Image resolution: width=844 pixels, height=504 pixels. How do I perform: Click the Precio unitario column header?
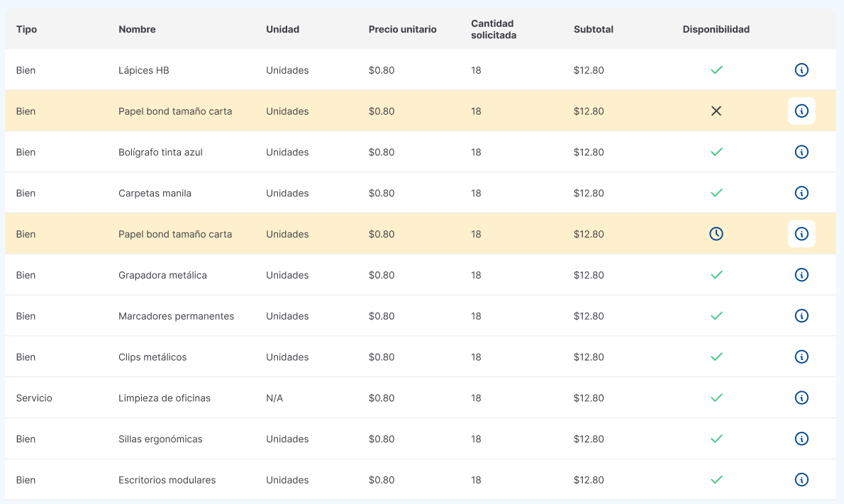tap(402, 30)
